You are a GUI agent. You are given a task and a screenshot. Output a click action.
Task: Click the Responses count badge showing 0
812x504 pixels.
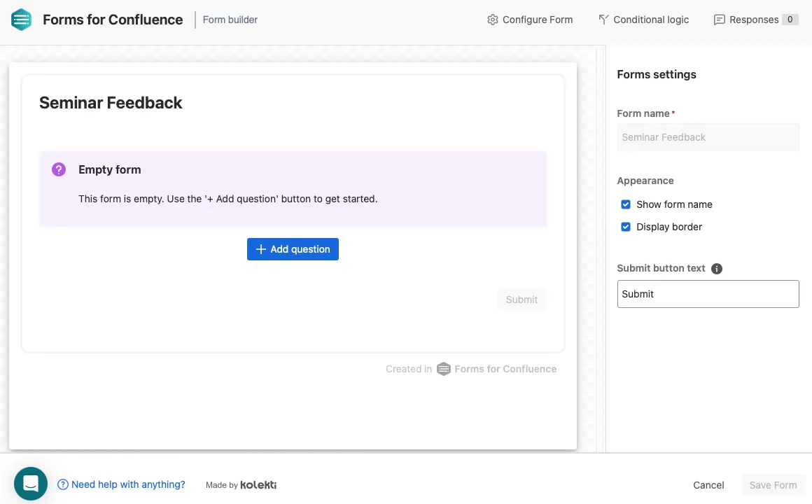790,20
